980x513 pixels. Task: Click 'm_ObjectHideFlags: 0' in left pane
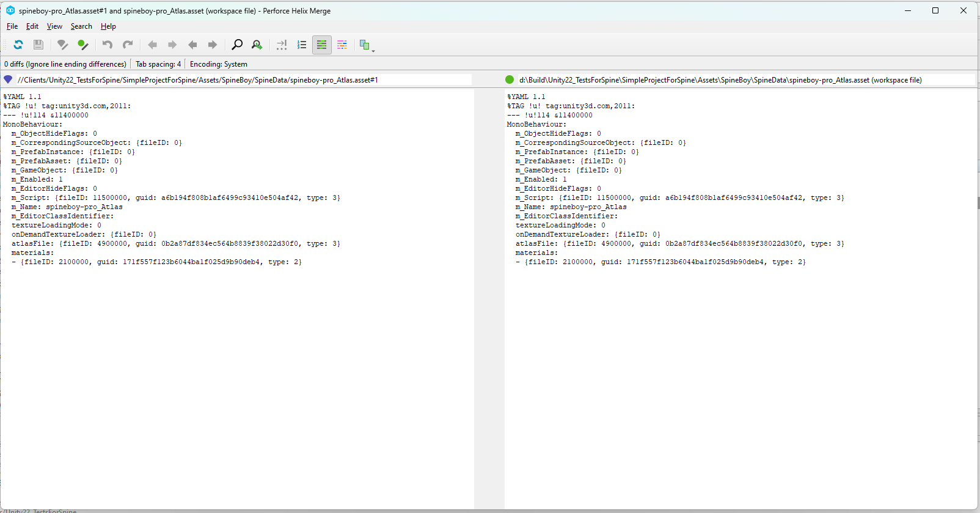[54, 133]
